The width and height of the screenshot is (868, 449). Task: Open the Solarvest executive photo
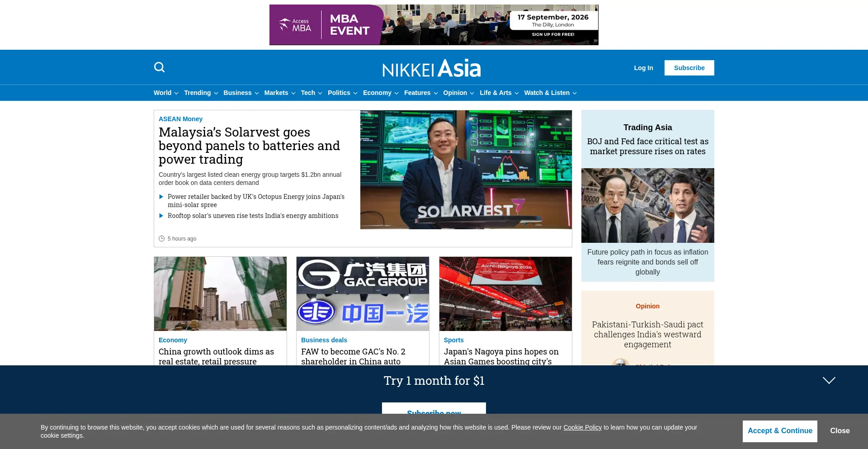(466, 170)
